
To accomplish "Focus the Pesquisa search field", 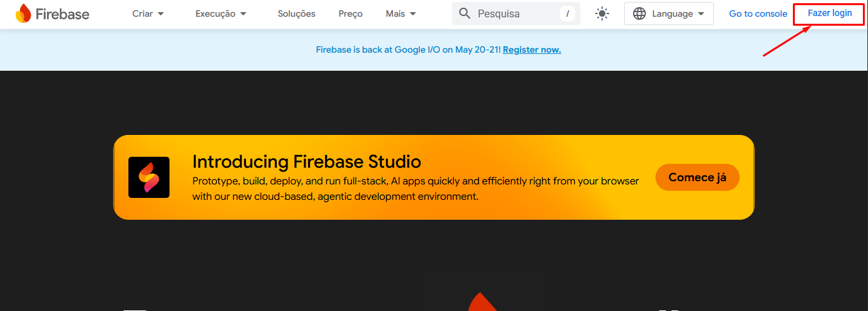I will [516, 13].
